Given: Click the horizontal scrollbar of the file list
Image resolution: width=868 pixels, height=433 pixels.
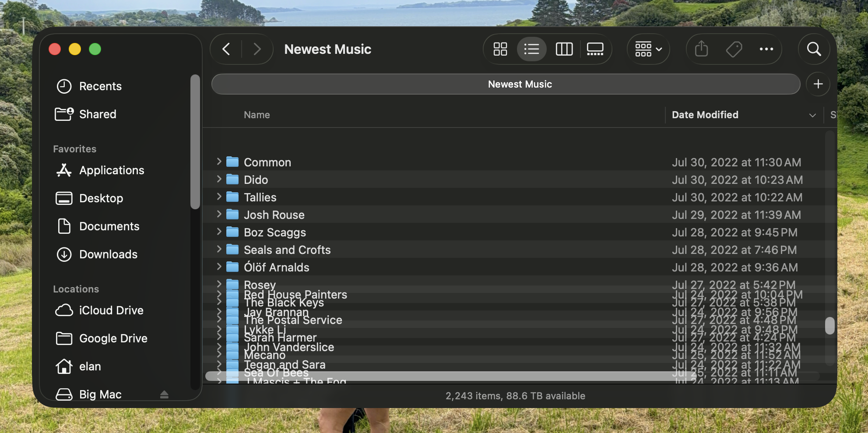Looking at the screenshot, I should pyautogui.click(x=451, y=376).
